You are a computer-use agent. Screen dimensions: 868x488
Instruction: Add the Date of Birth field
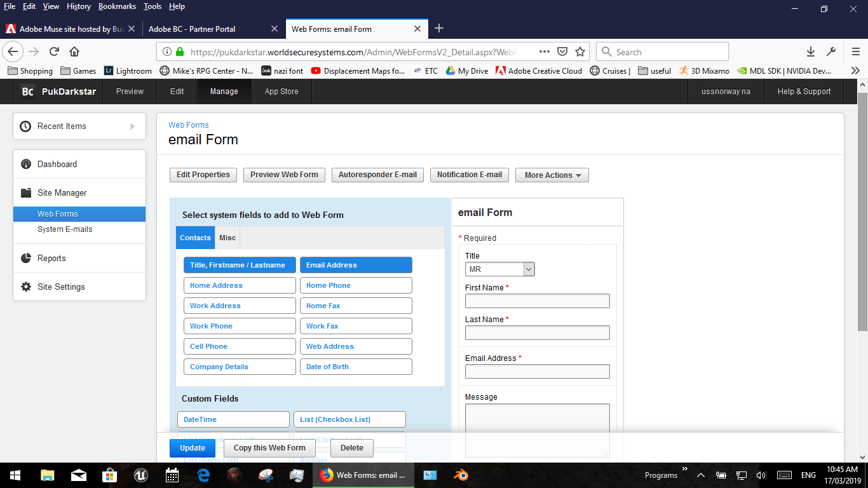click(x=356, y=367)
